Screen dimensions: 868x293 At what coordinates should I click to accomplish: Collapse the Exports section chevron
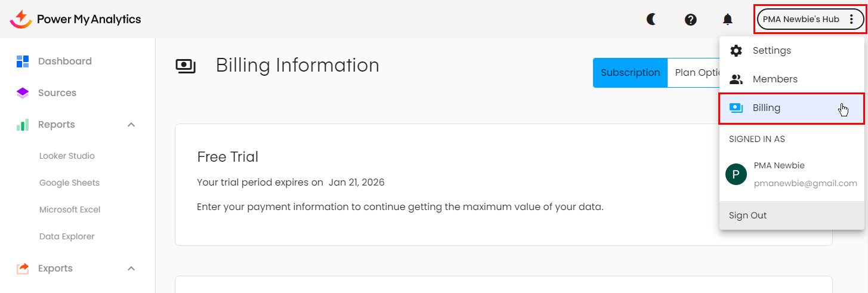click(x=131, y=269)
